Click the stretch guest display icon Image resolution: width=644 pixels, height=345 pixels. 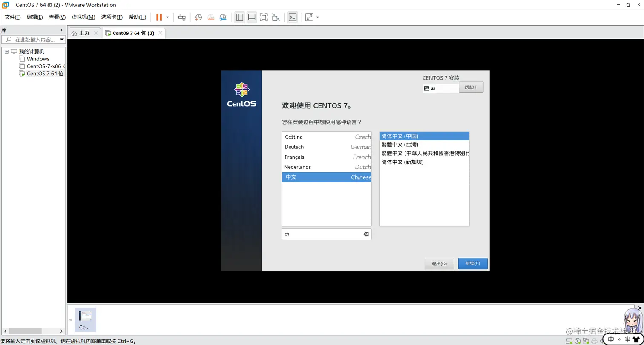tap(309, 17)
